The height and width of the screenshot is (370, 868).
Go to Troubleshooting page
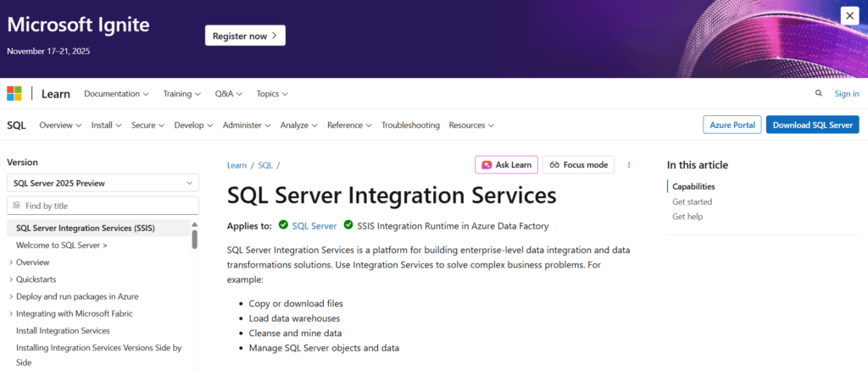(x=410, y=125)
